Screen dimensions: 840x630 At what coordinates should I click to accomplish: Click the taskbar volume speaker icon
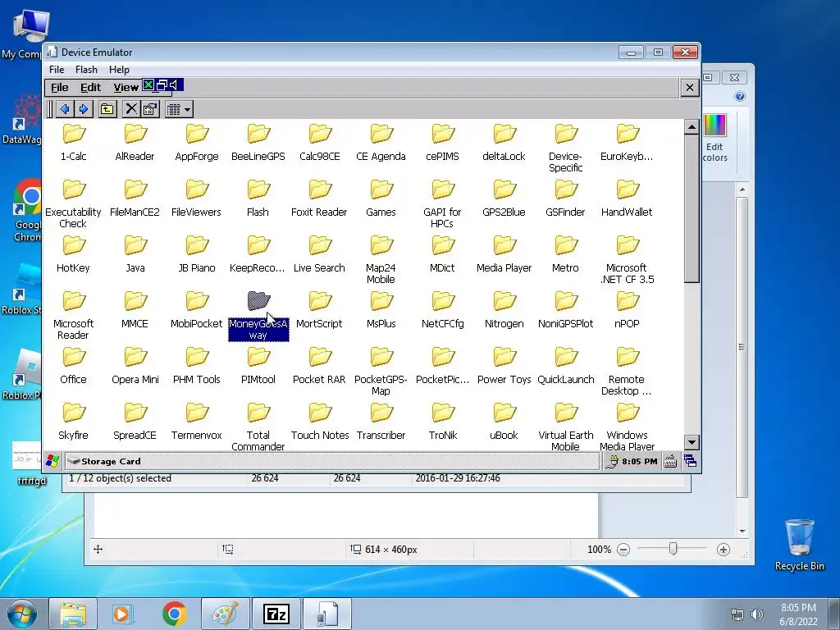click(757, 614)
